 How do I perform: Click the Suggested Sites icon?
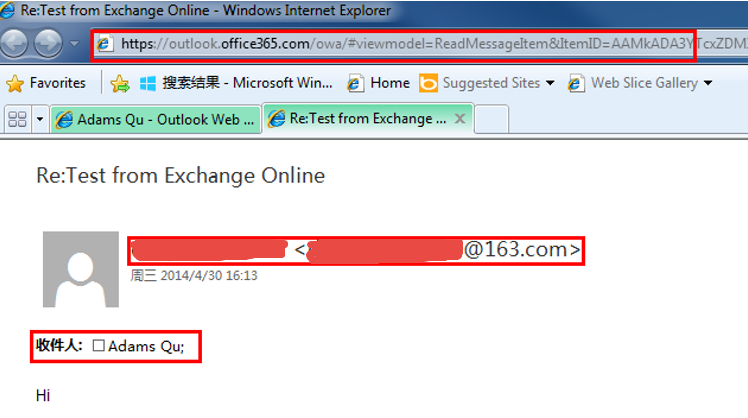pyautogui.click(x=428, y=83)
